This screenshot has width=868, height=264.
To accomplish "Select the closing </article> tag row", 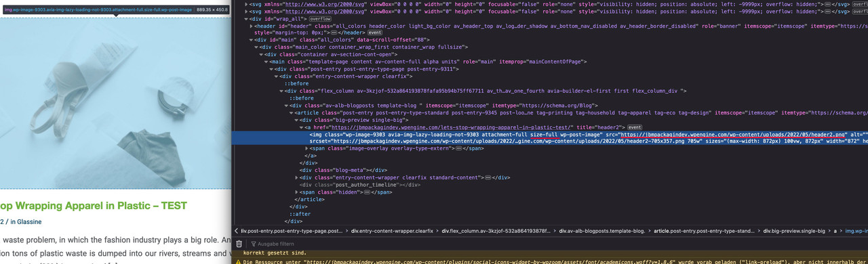I will coord(310,199).
